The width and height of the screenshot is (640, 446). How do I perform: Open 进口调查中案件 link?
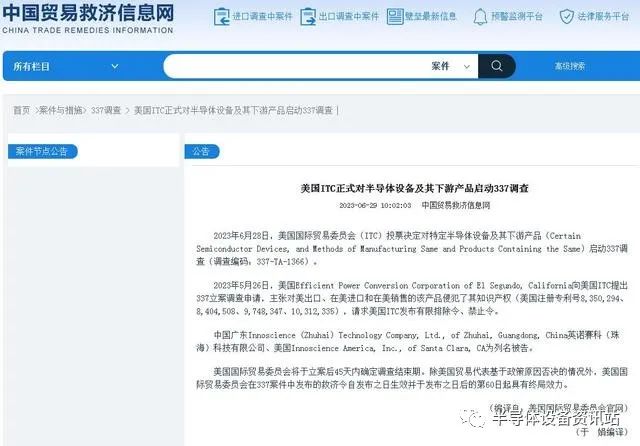point(262,16)
